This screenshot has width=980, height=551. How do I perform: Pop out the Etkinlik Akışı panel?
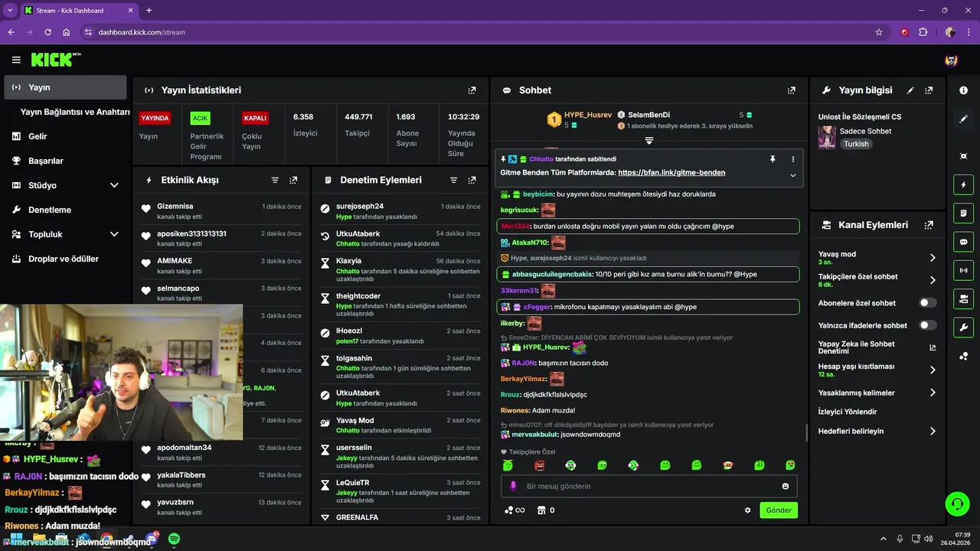(293, 180)
